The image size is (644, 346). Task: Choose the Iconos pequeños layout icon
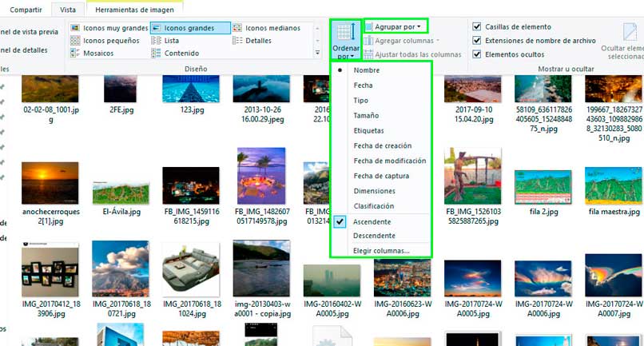pyautogui.click(x=75, y=41)
